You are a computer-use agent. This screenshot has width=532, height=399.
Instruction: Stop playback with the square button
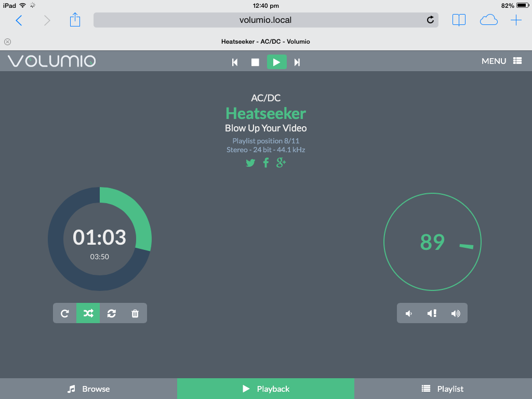[255, 62]
